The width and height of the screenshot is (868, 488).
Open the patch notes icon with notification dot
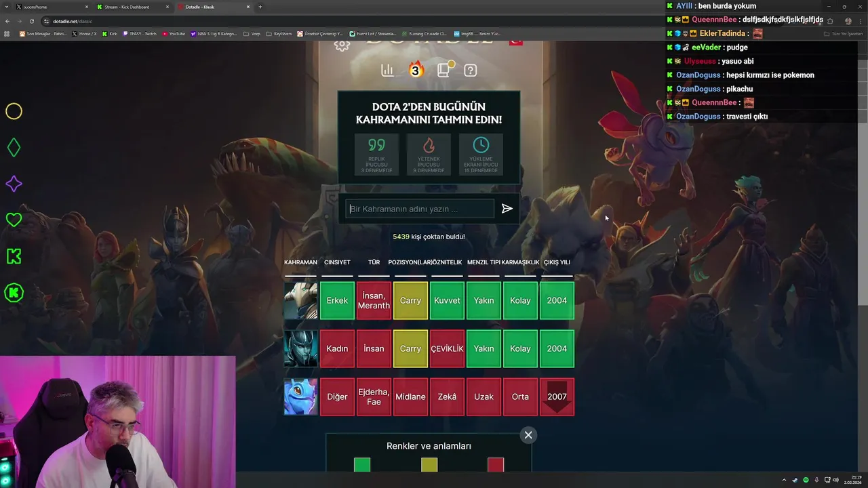444,69
